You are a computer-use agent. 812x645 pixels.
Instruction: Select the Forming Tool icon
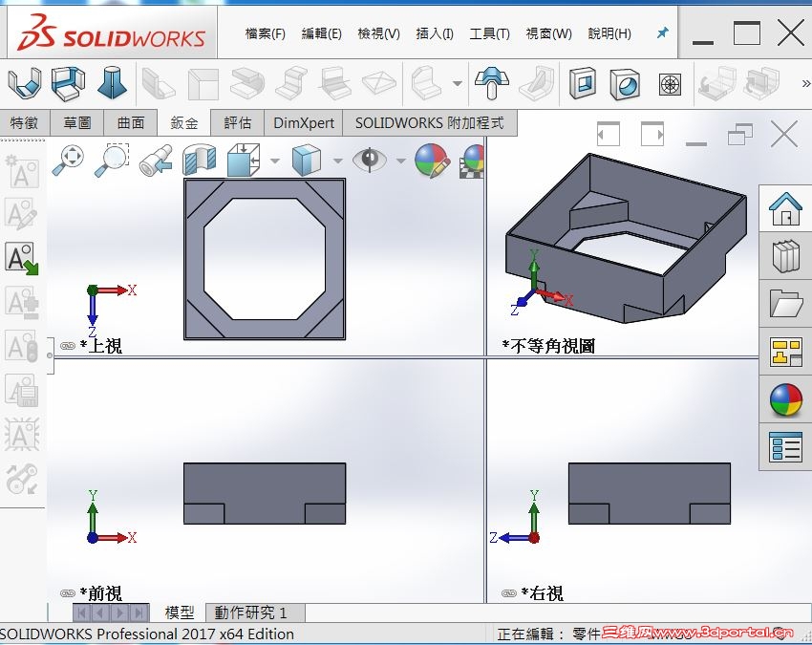click(x=491, y=83)
